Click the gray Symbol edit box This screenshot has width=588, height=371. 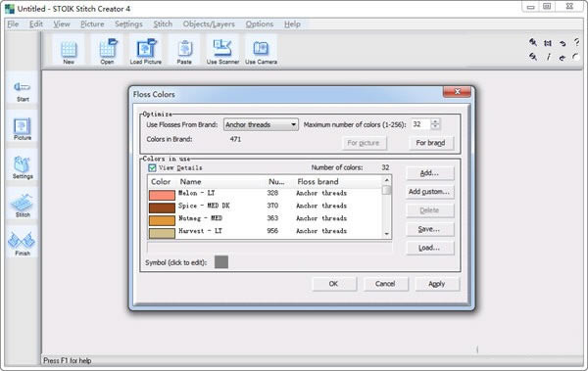(x=221, y=262)
